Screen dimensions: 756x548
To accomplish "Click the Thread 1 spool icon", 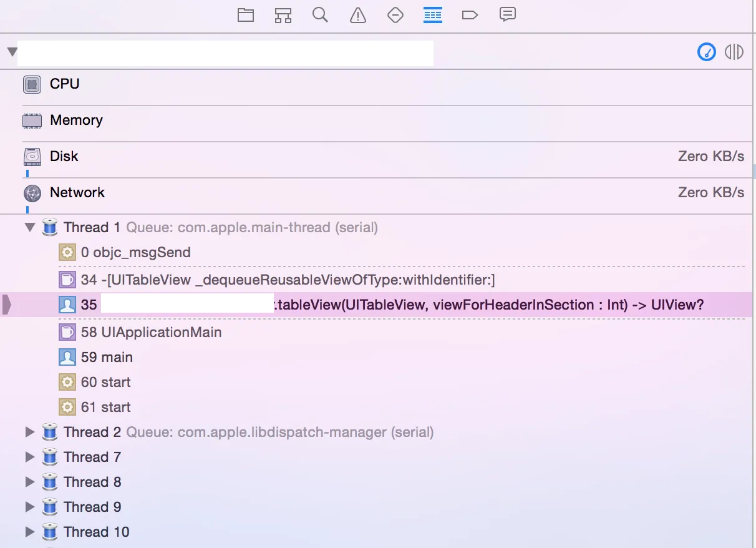I will [50, 227].
